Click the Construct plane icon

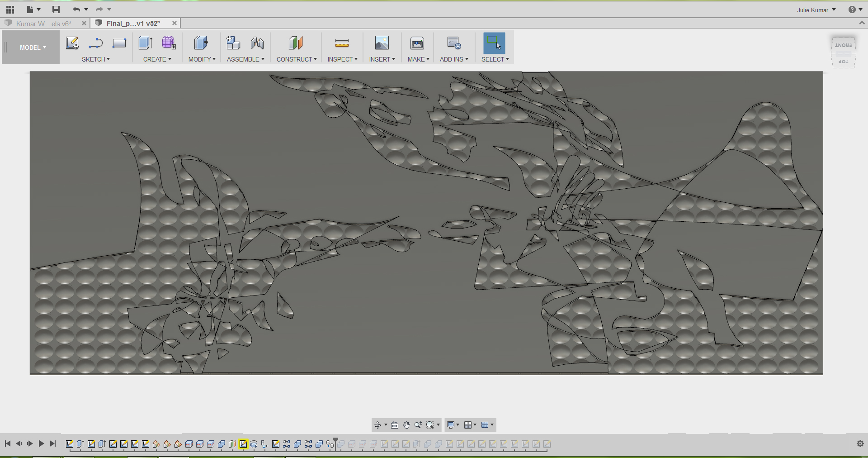tap(296, 43)
